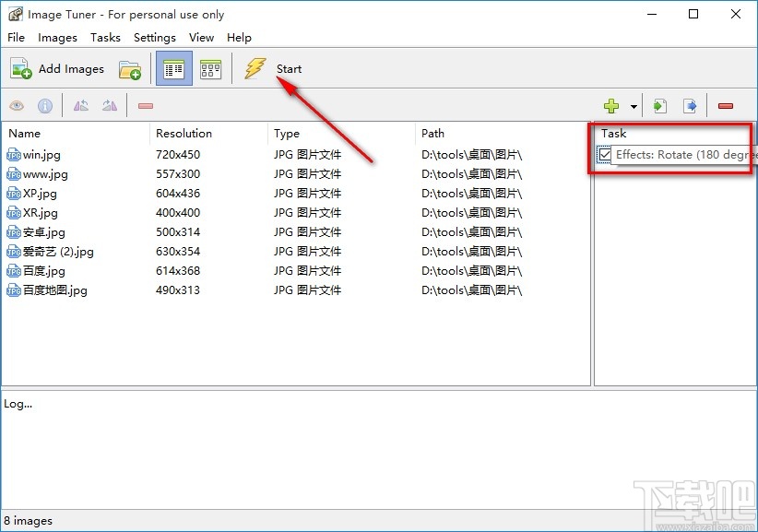Click the image info icon
758x532 pixels.
[45, 105]
